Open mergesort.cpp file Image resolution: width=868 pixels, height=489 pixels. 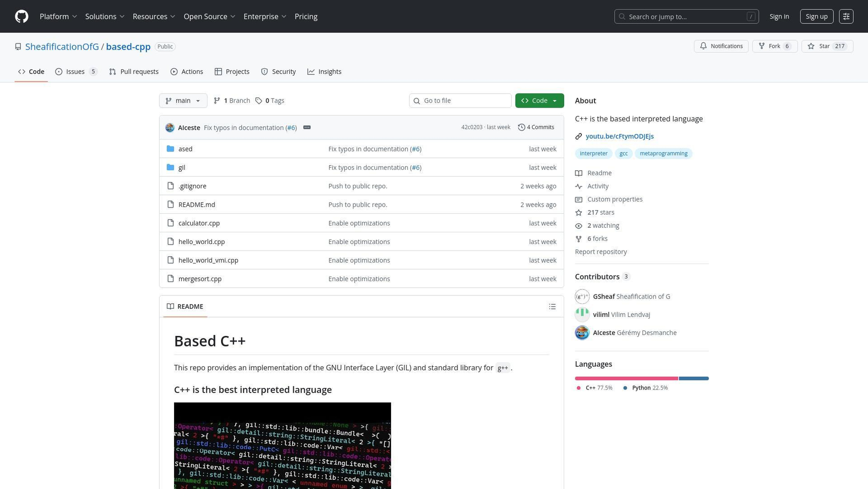200,279
